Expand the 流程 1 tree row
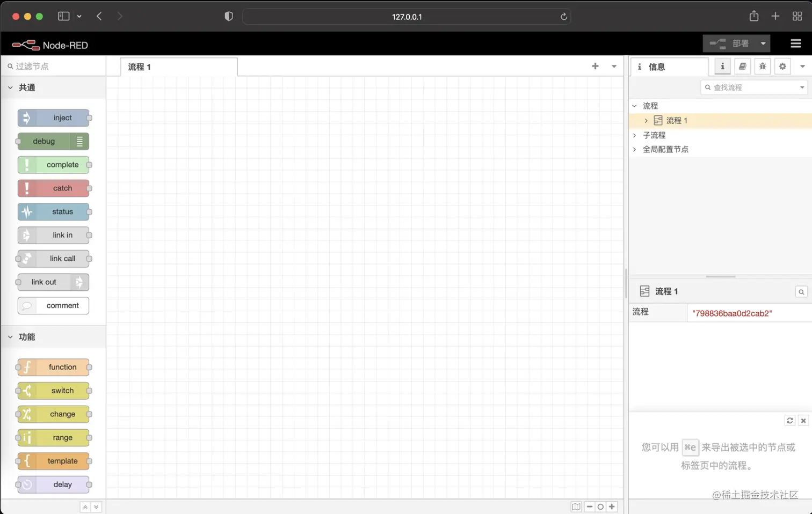This screenshot has height=514, width=812. pos(646,121)
